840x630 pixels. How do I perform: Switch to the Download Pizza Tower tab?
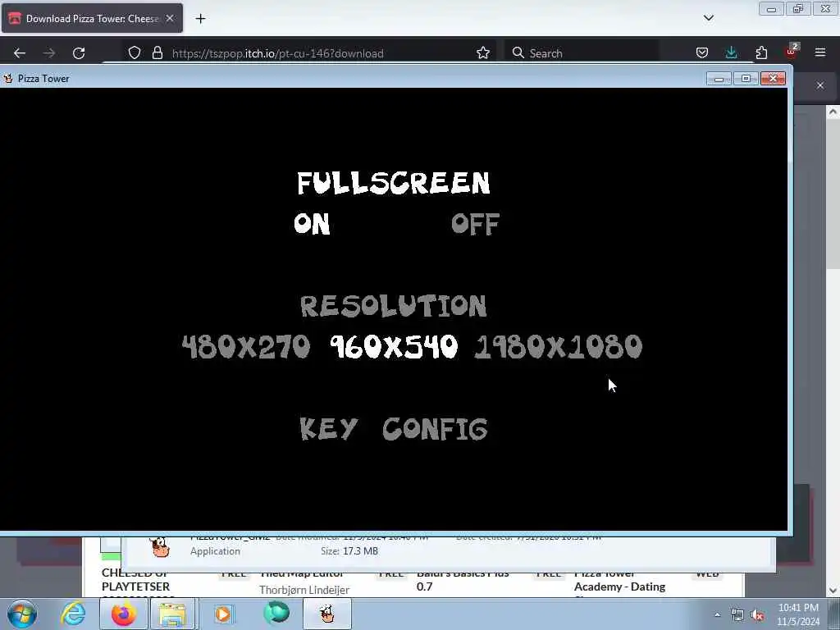(92, 18)
